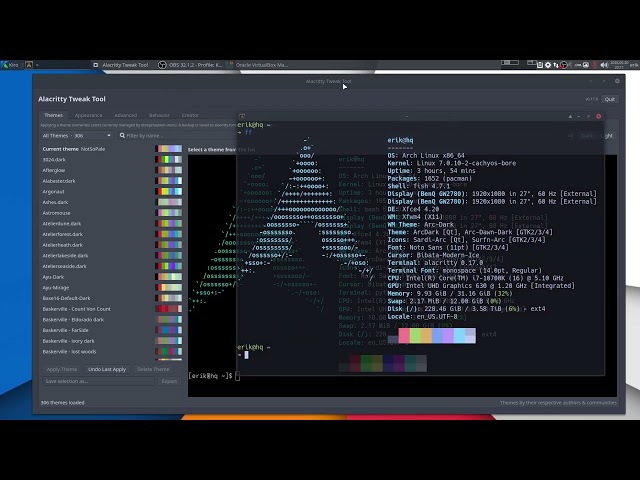The image size is (640, 480).
Task: Open the Kiro application launcher in panel
Action: (10, 65)
